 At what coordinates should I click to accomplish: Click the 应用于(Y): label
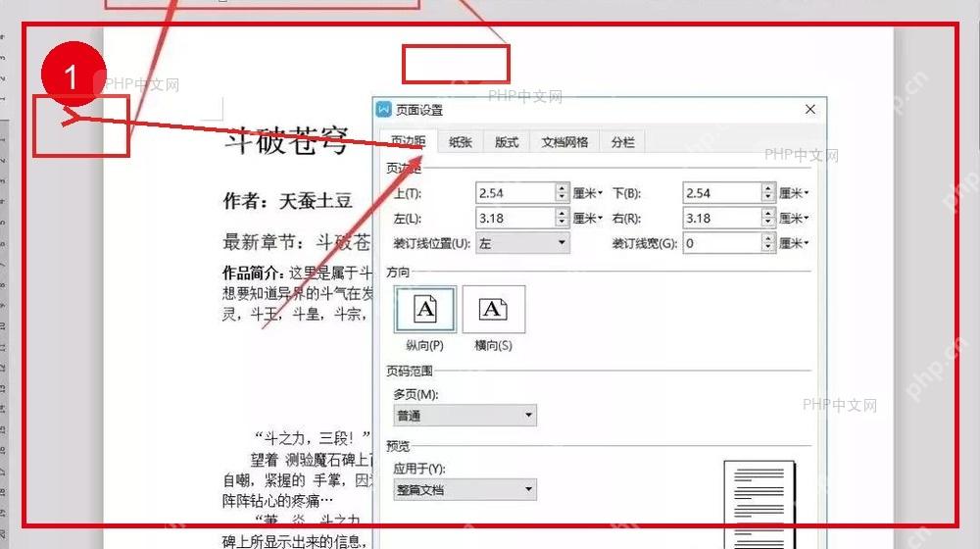pos(418,469)
